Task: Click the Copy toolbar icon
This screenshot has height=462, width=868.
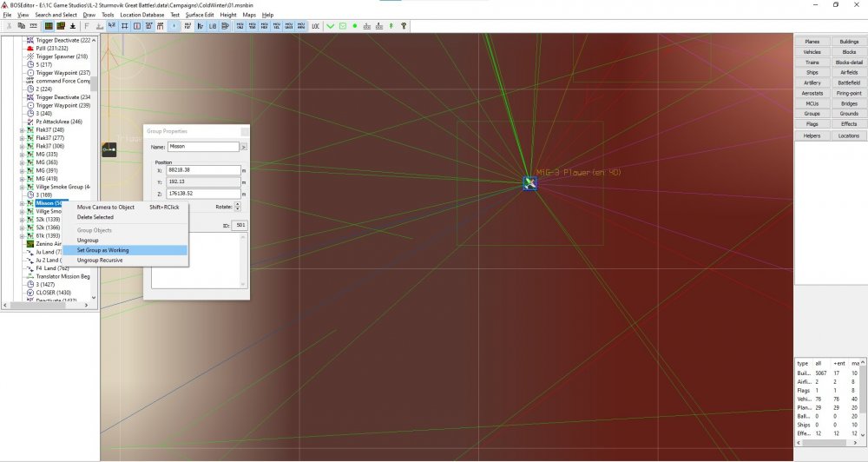Action: tap(21, 26)
